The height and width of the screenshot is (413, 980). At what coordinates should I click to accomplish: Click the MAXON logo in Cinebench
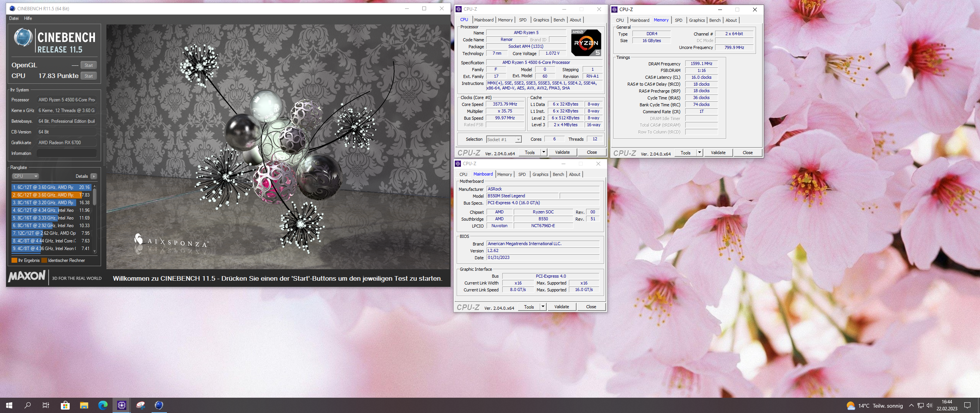pos(27,276)
